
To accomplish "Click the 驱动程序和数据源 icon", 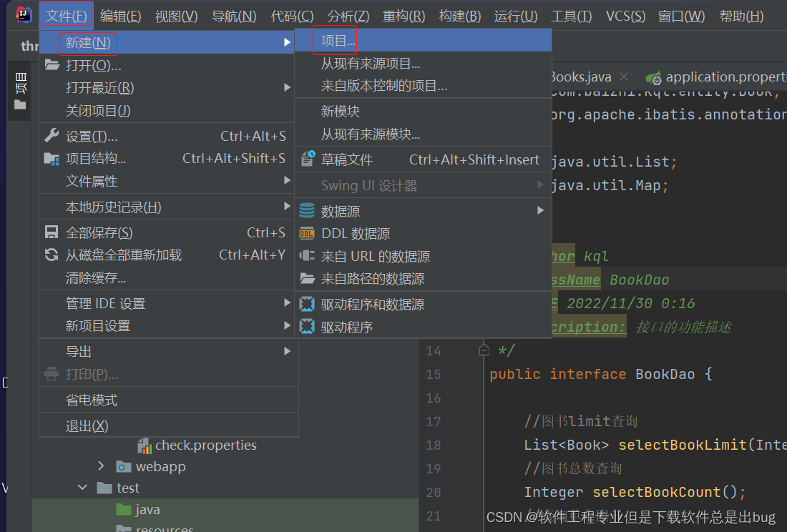I will (306, 303).
